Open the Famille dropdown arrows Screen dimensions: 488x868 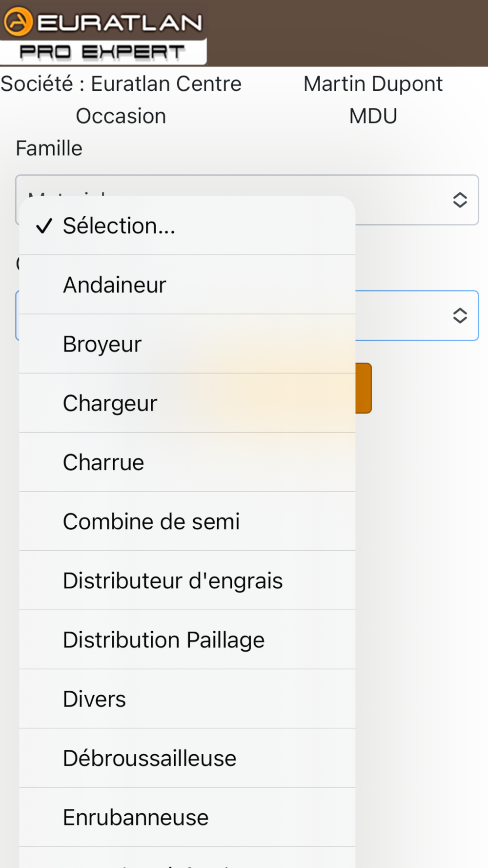460,200
